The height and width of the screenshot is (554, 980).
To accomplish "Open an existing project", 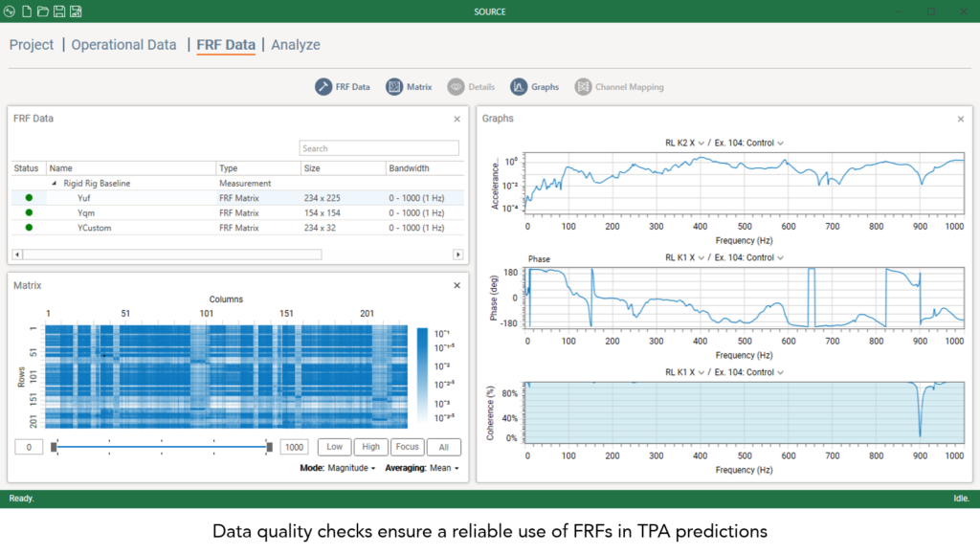I will [43, 11].
